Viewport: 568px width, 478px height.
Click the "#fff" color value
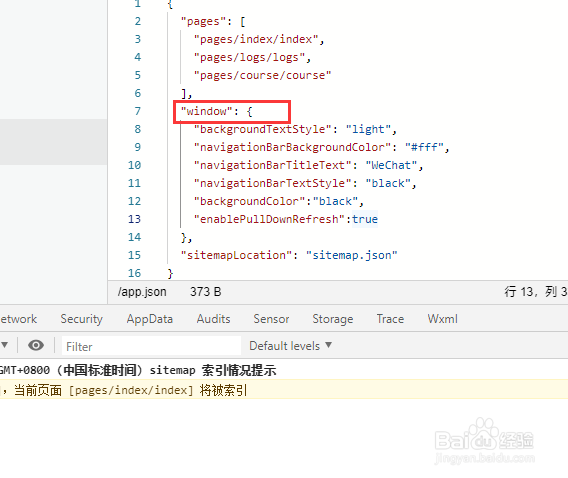click(x=424, y=147)
